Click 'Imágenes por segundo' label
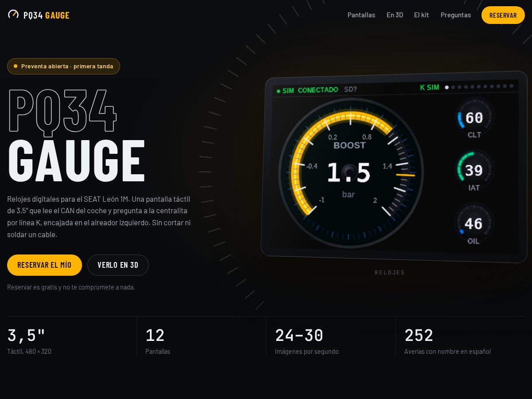The height and width of the screenshot is (399, 532). tap(307, 351)
